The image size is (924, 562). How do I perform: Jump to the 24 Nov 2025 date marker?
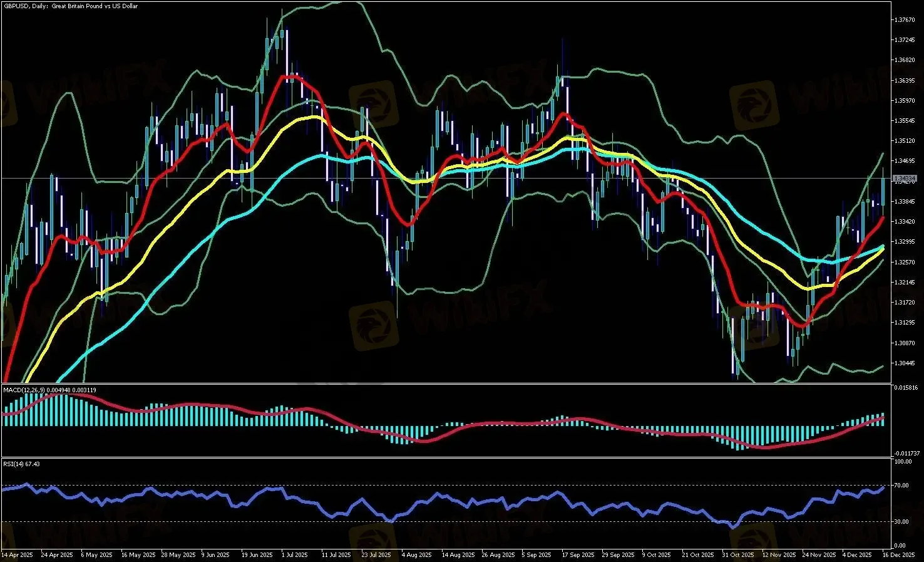(819, 555)
